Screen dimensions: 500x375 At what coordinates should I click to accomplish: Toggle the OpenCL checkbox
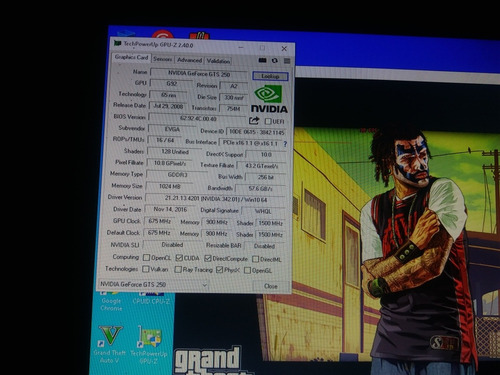pos(146,257)
